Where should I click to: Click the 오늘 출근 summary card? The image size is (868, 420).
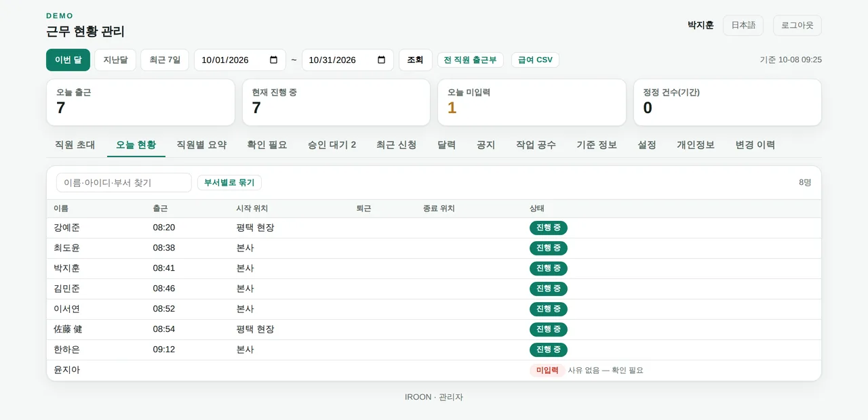[x=140, y=102]
